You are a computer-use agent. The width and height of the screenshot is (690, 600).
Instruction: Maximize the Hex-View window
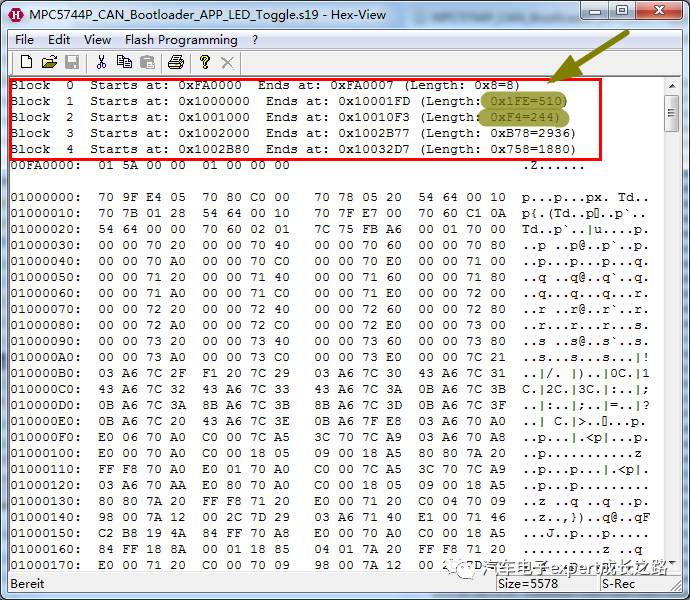pyautogui.click(x=622, y=11)
